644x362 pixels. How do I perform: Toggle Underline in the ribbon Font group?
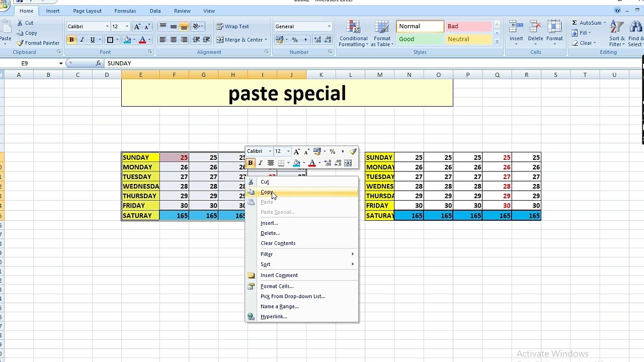[93, 40]
